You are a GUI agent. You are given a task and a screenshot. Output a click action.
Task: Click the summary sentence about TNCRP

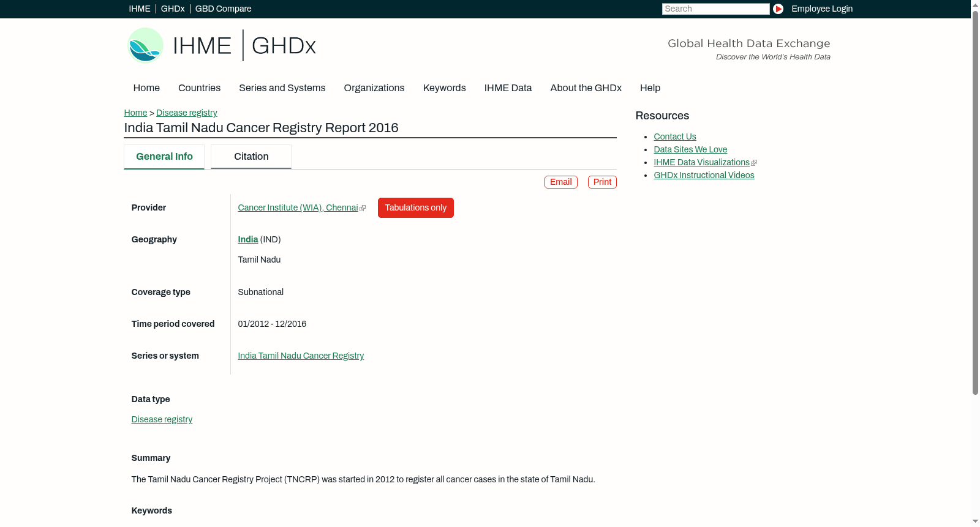tap(363, 480)
